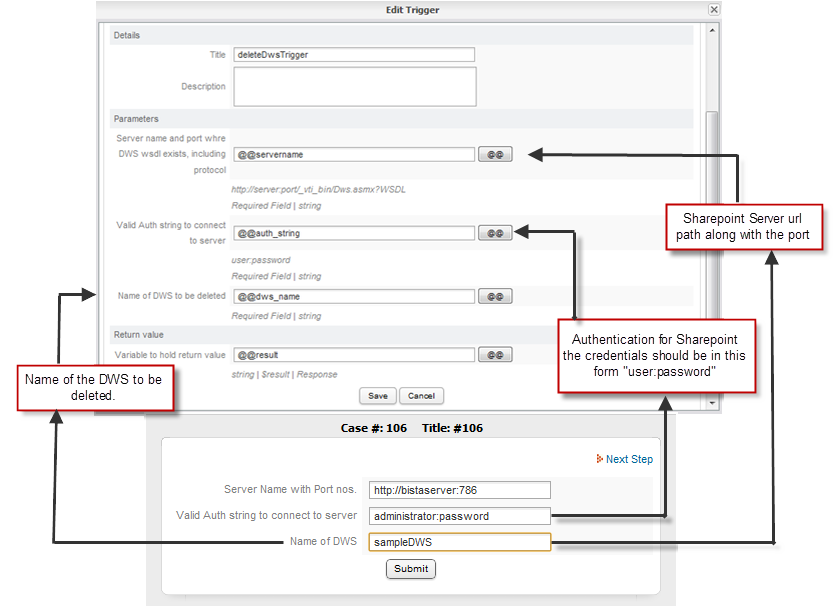Image resolution: width=840 pixels, height=609 pixels.
Task: Cancel editing the trigger
Action: 421,396
